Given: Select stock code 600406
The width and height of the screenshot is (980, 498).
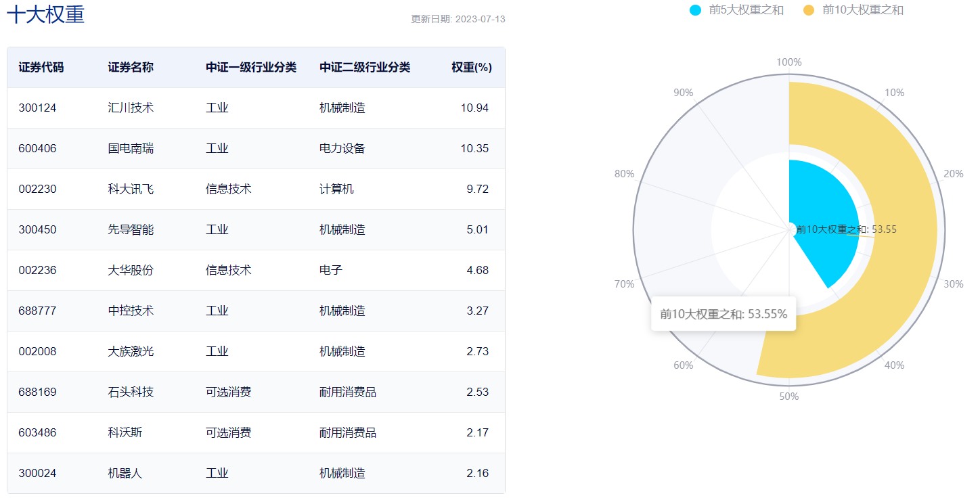Looking at the screenshot, I should [x=37, y=149].
